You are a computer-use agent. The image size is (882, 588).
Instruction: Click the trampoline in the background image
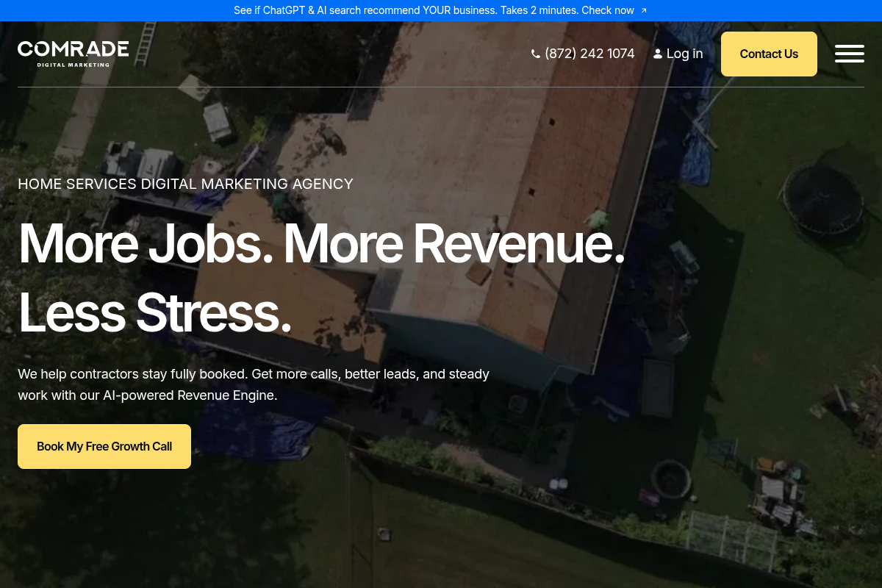pyautogui.click(x=822, y=197)
